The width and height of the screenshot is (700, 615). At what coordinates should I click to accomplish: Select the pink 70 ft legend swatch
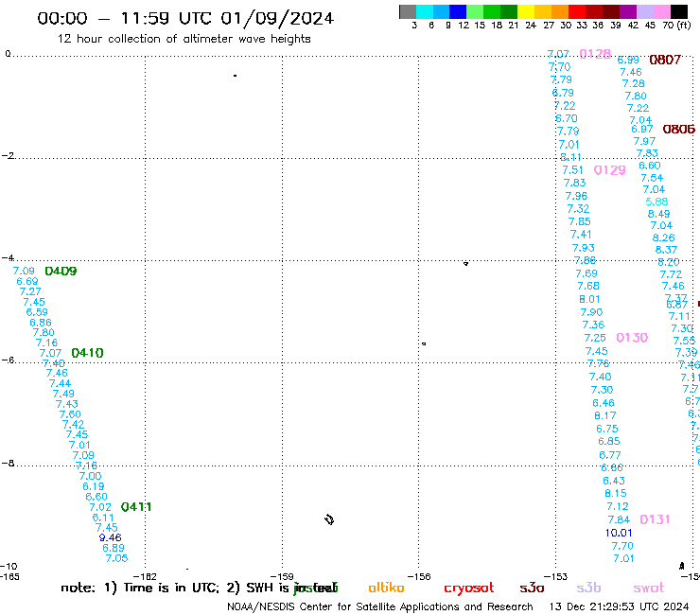(x=662, y=11)
